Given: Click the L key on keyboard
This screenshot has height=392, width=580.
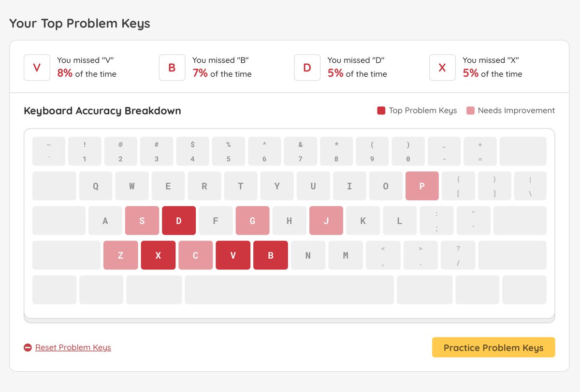Looking at the screenshot, I should pos(400,221).
